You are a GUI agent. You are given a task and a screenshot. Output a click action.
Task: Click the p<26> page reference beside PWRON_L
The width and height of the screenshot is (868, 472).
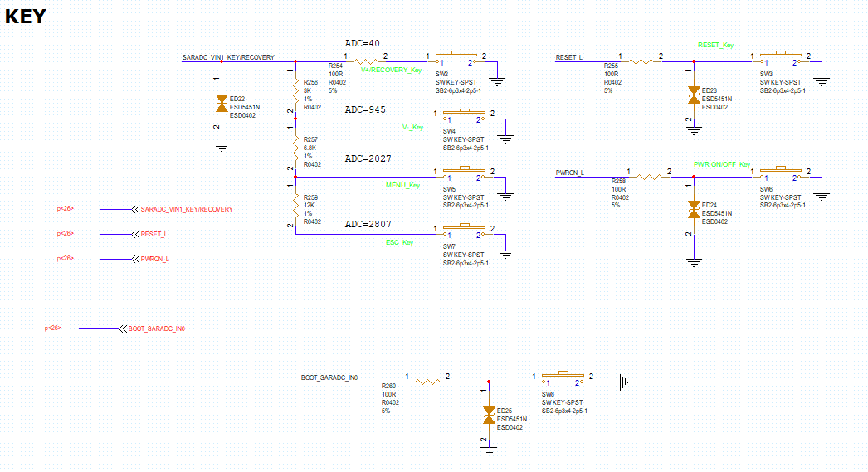tap(66, 259)
